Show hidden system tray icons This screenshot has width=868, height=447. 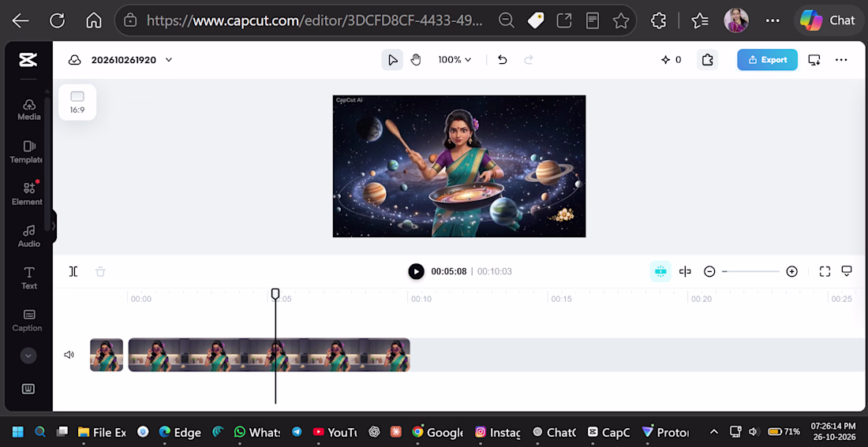click(714, 431)
